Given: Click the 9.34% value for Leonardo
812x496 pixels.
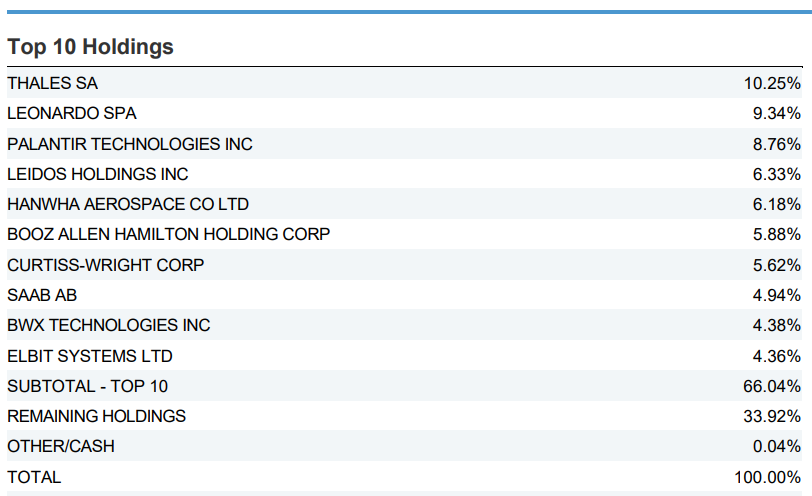Looking at the screenshot, I should pyautogui.click(x=777, y=114).
